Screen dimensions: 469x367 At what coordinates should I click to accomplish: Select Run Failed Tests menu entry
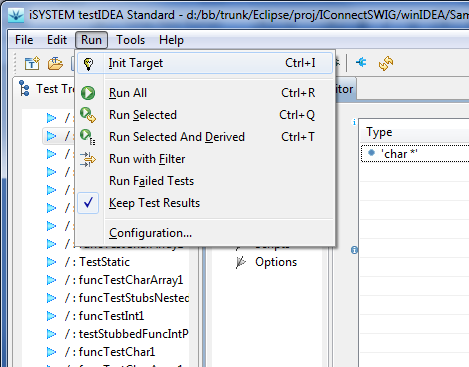tap(151, 181)
